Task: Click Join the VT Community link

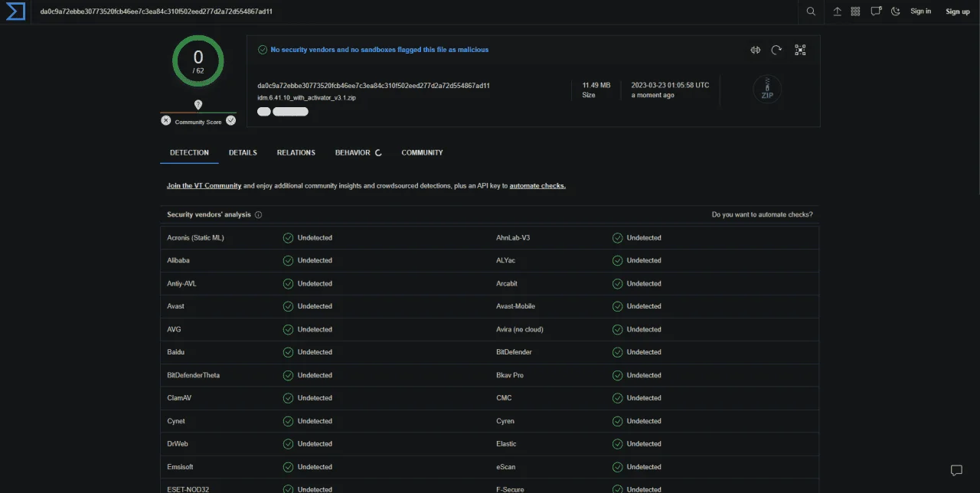Action: [x=204, y=186]
